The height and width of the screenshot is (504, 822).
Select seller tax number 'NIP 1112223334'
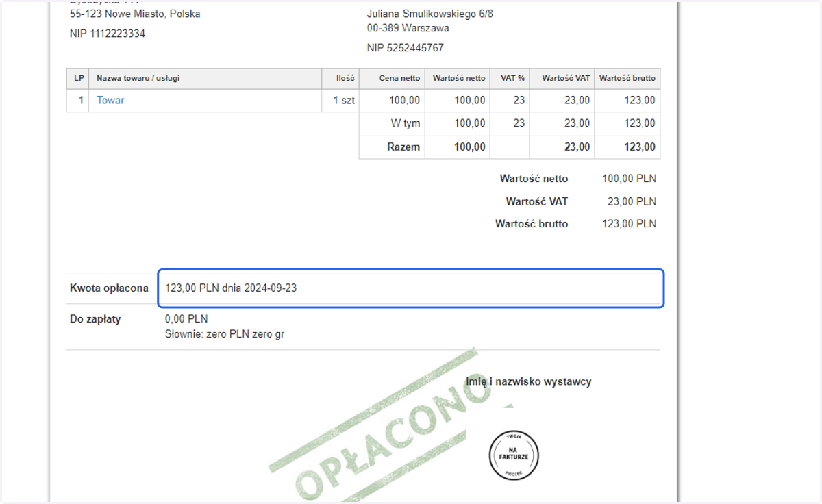click(x=108, y=34)
